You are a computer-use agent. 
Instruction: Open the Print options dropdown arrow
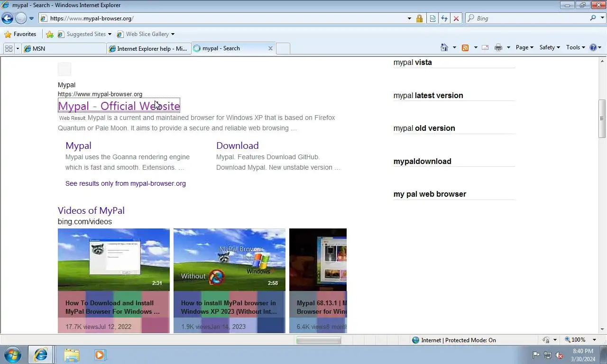[508, 47]
